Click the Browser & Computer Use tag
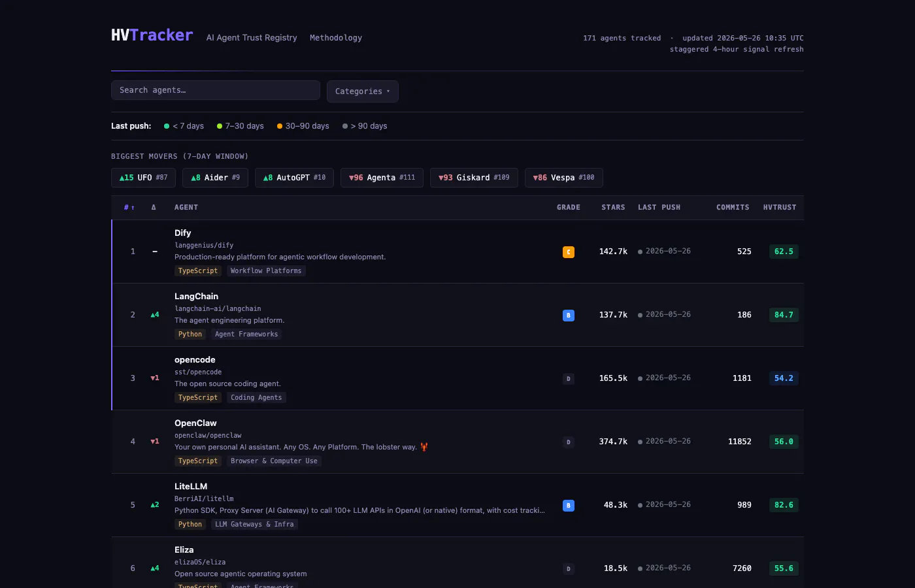915x588 pixels. pyautogui.click(x=274, y=461)
